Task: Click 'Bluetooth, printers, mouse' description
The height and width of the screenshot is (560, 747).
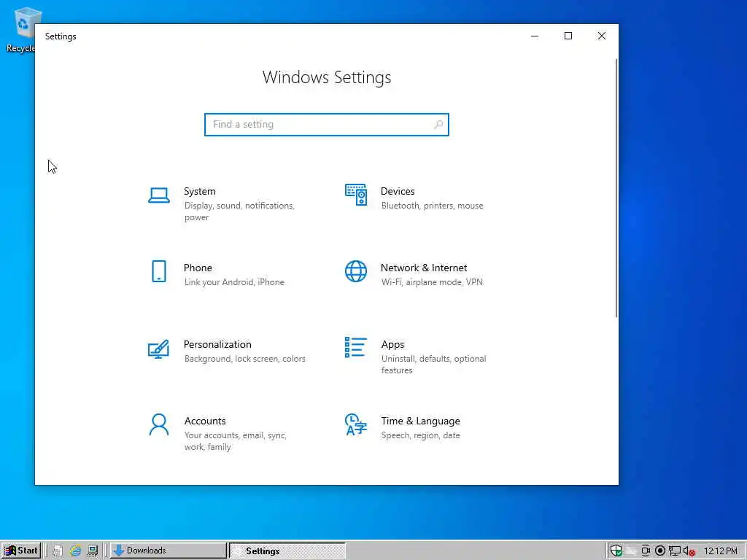Action: click(432, 206)
